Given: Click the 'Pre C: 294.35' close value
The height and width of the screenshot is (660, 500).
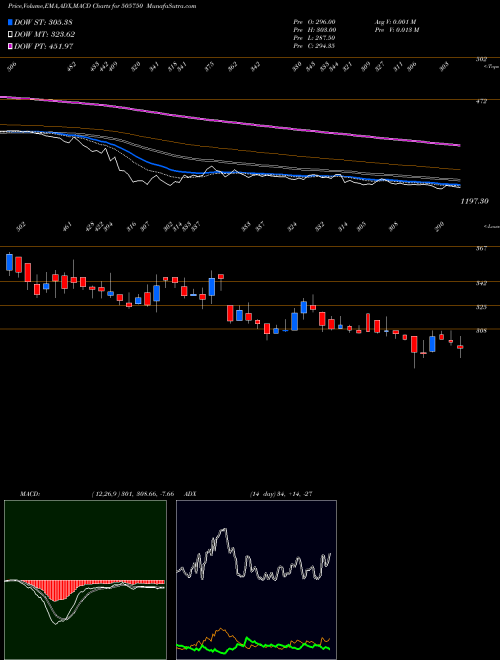Looking at the screenshot, I should click(314, 46).
